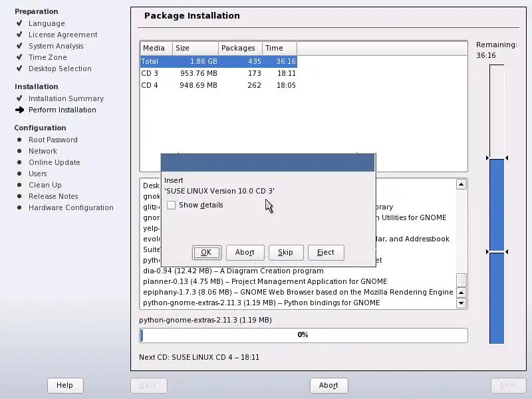532x399 pixels.
Task: Click the Next CD status text
Action: click(199, 357)
